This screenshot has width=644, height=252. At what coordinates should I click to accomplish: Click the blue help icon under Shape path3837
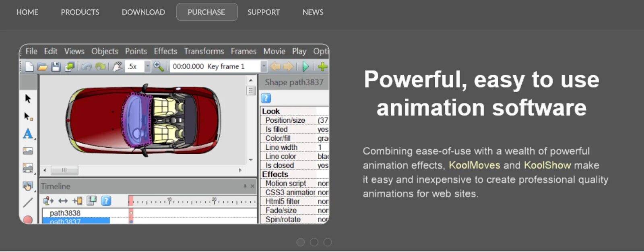(x=266, y=98)
